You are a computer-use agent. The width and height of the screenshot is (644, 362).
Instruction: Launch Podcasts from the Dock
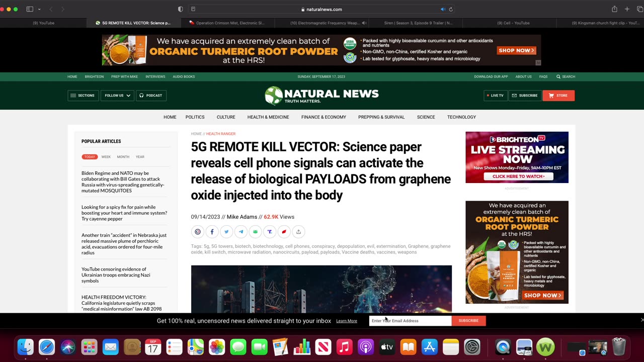[366, 347]
